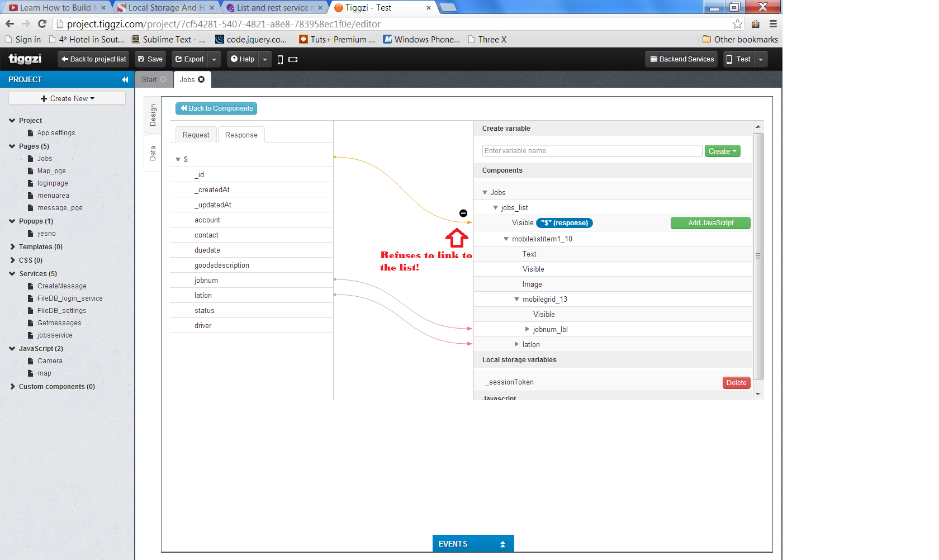Open the Design side tab
This screenshot has width=939, height=560.
tap(153, 115)
